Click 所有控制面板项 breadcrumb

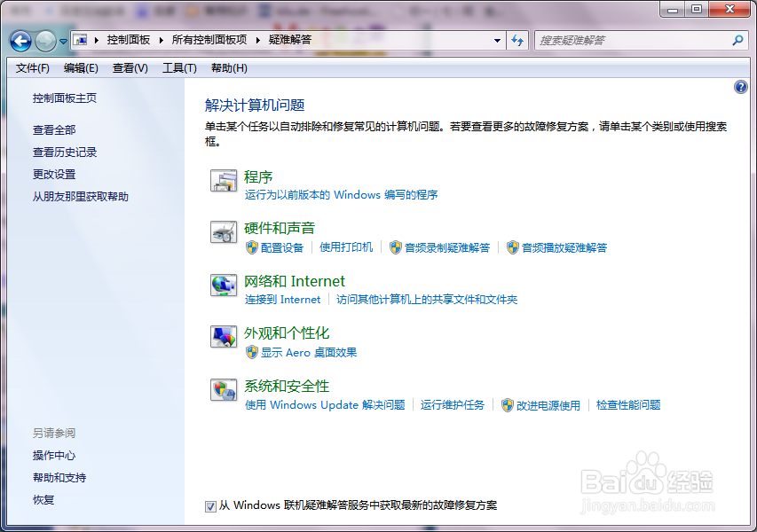pyautogui.click(x=209, y=40)
